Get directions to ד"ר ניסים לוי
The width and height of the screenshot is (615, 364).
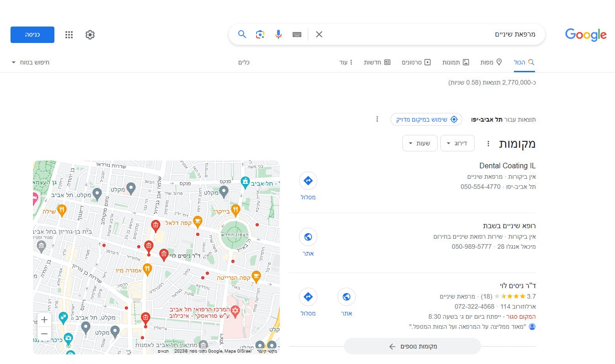[308, 302]
